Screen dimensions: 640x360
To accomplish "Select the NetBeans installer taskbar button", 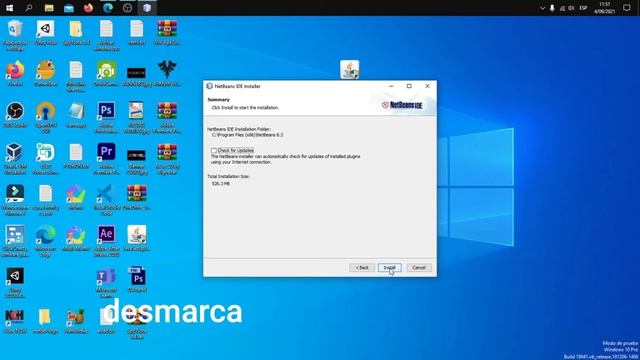I will (147, 8).
